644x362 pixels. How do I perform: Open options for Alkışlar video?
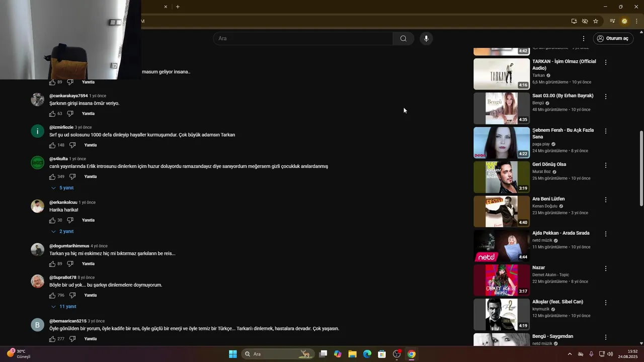click(606, 303)
